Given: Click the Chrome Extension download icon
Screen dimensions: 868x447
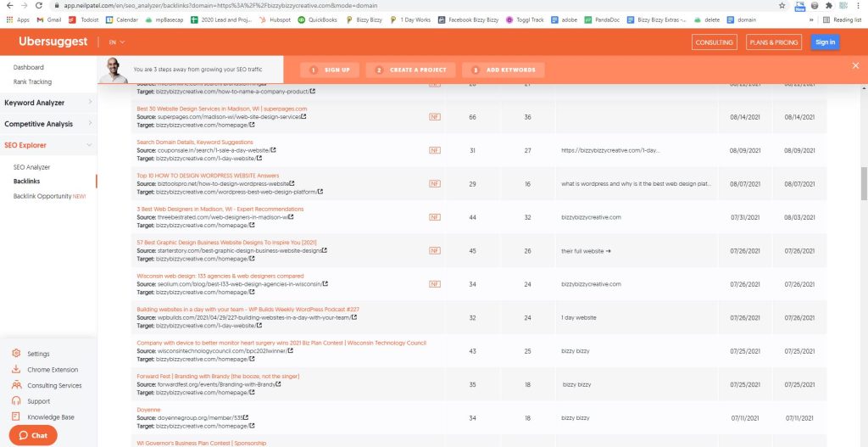Looking at the screenshot, I should (x=16, y=370).
